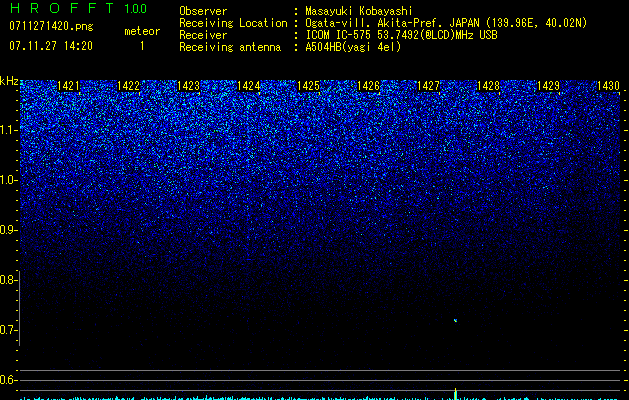Click the HROFFT program title
Viewport: 629px width, 400px height.
tap(62, 8)
